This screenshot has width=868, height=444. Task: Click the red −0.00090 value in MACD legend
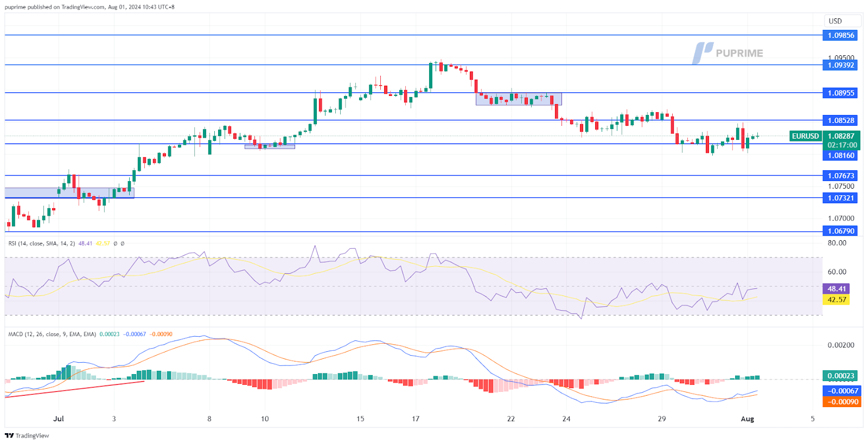point(161,334)
